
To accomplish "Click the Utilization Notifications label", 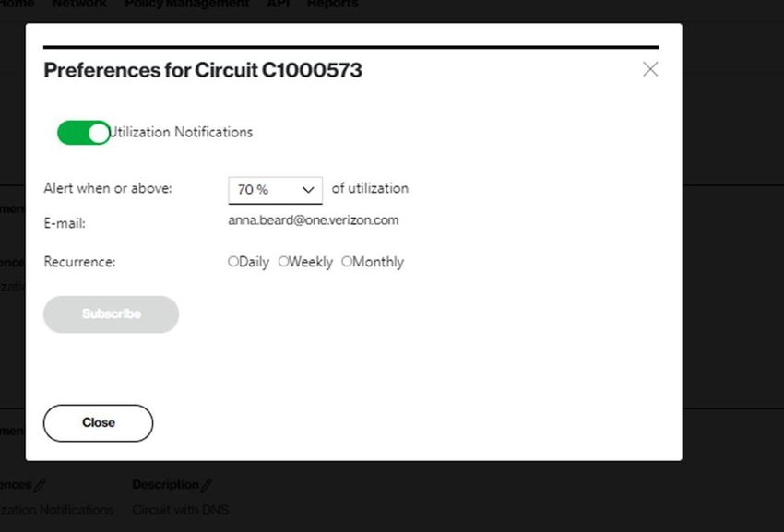I will [x=181, y=133].
